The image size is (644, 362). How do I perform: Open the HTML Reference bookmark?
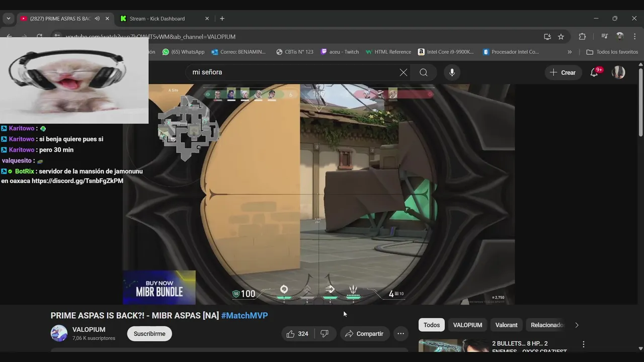click(x=388, y=52)
